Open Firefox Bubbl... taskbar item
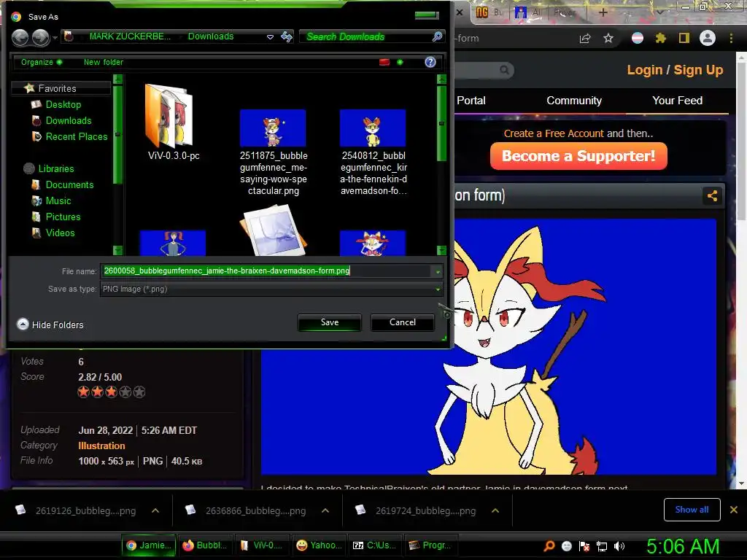This screenshot has width=747, height=560. [x=205, y=545]
